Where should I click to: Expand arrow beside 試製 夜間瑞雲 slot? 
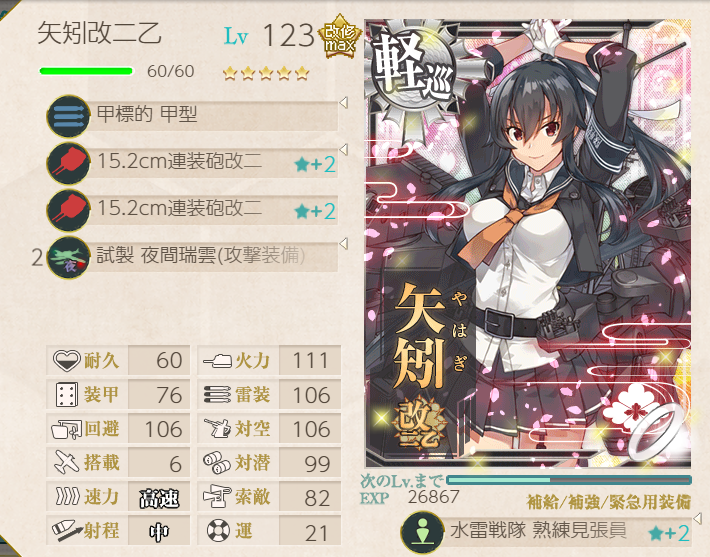coord(344,243)
